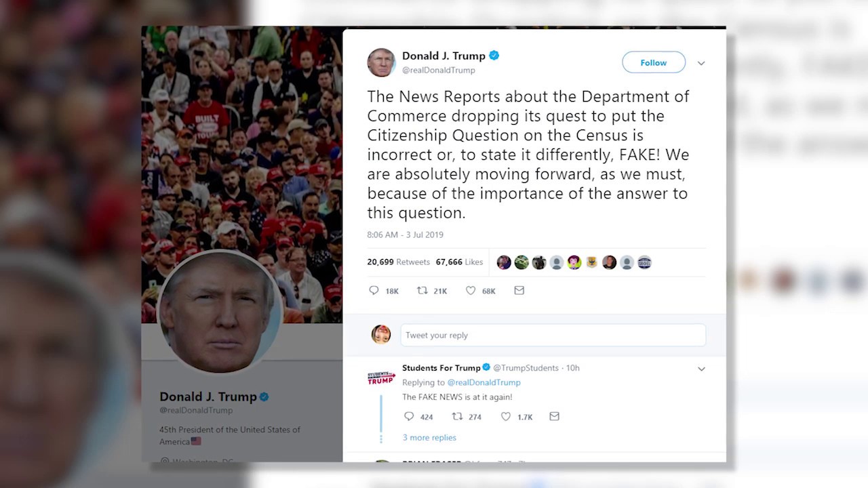Open Trump's avatar in the tweet header
Image resolution: width=868 pixels, height=488 pixels.
pyautogui.click(x=381, y=62)
